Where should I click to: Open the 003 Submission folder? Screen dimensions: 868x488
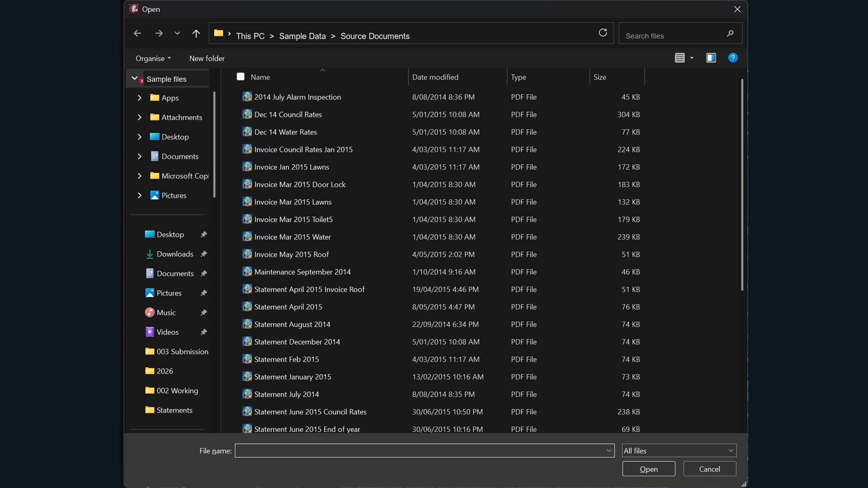pos(177,352)
